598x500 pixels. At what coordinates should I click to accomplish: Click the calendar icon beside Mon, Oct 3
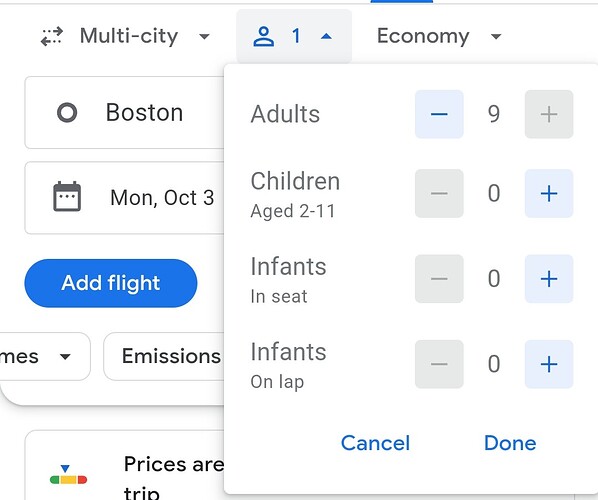click(x=67, y=197)
